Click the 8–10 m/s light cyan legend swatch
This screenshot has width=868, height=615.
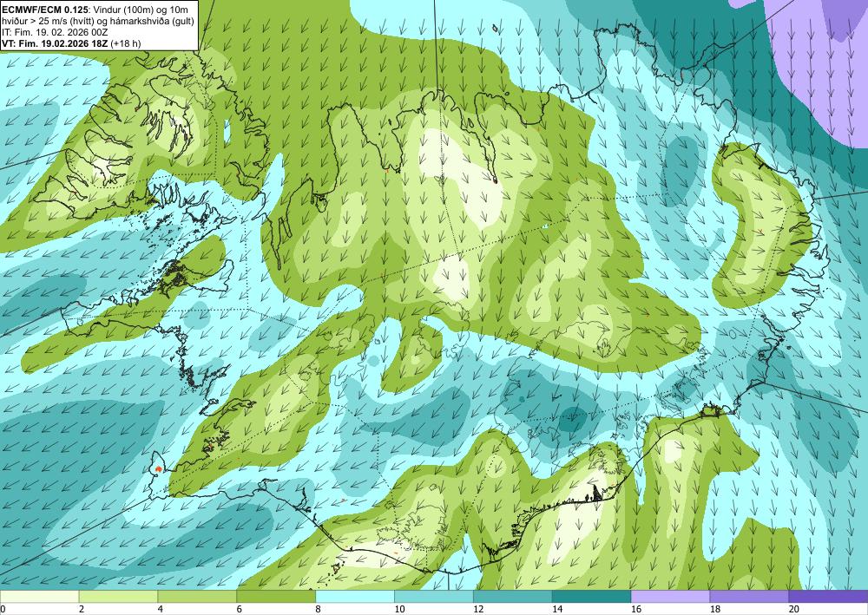(355, 597)
